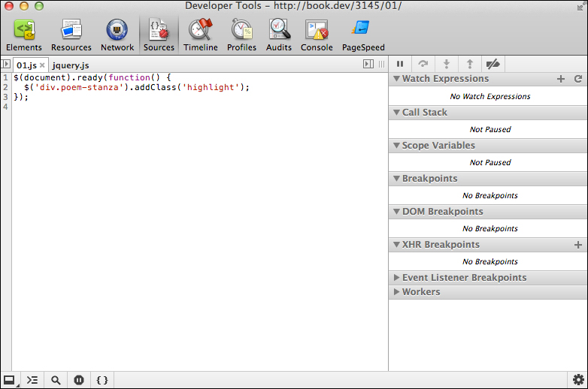Open the Timeline panel

201,35
